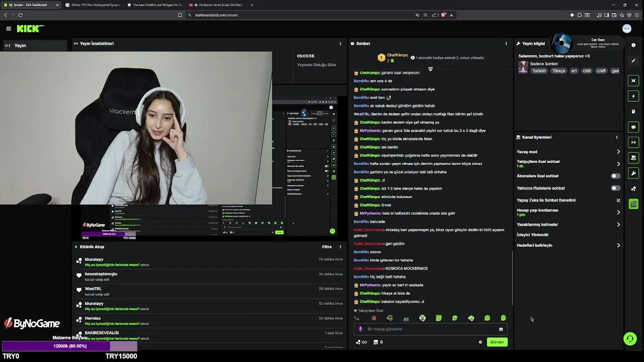
Task: Open a new browser tab
Action: click(x=252, y=5)
